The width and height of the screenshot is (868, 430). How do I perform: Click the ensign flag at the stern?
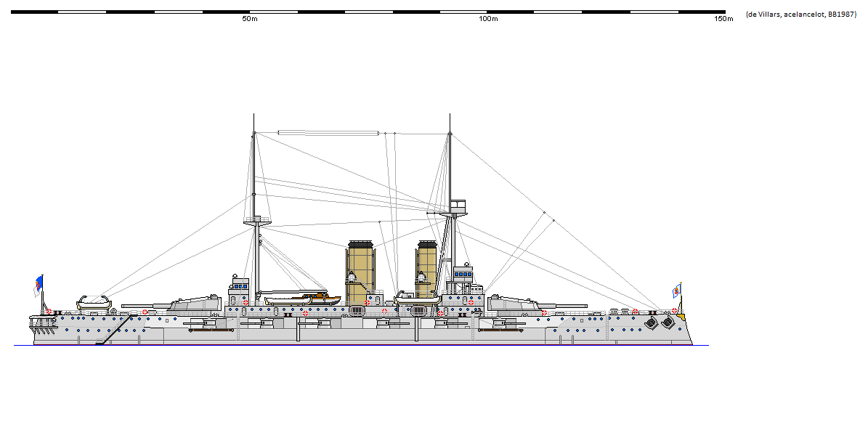38,286
